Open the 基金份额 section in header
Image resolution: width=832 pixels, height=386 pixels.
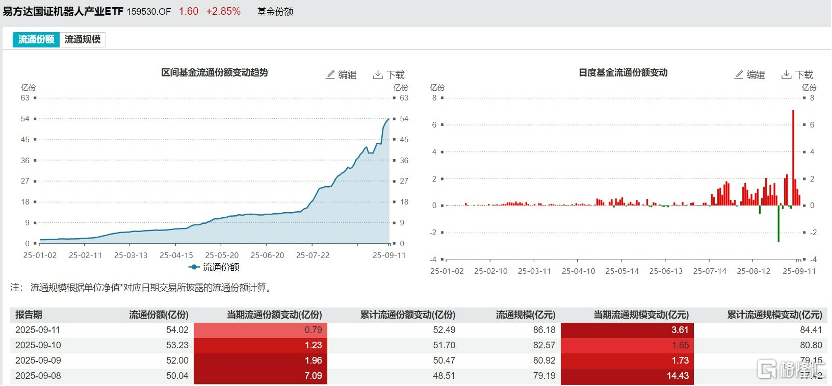pos(275,11)
